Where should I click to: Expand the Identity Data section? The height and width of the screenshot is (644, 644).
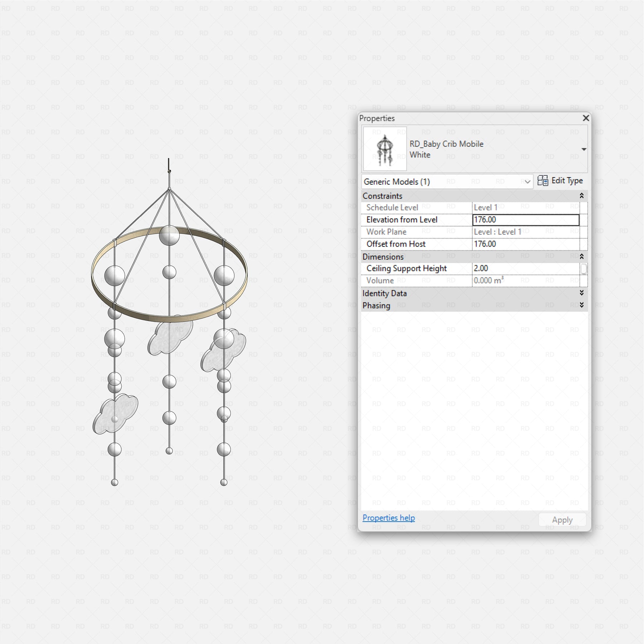(x=581, y=293)
